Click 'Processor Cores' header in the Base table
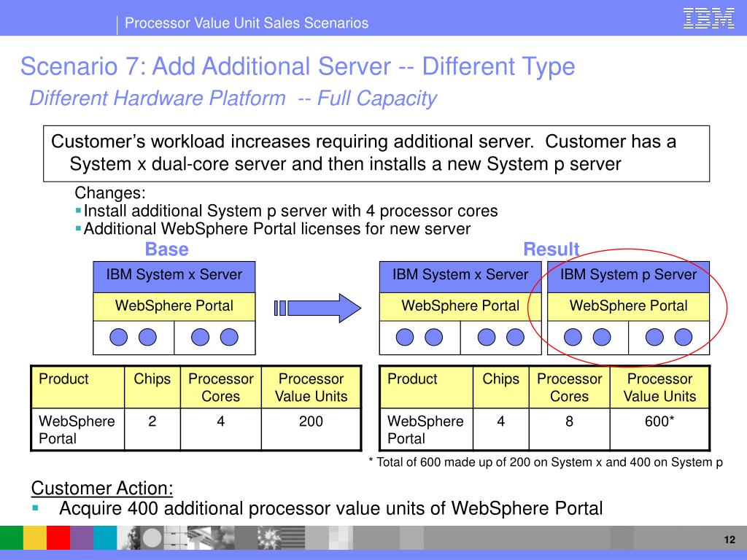Image resolution: width=747 pixels, height=560 pixels. pyautogui.click(x=220, y=388)
